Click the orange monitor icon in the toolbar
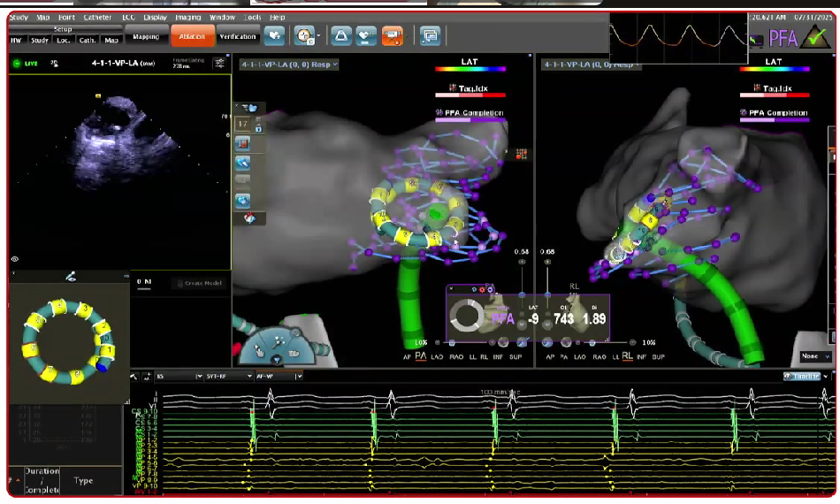 (x=393, y=35)
